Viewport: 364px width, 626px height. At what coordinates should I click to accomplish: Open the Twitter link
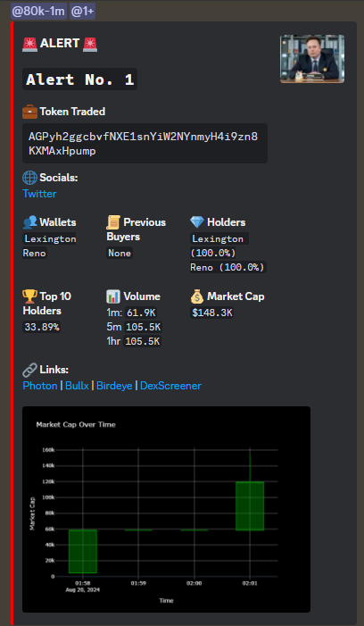39,194
